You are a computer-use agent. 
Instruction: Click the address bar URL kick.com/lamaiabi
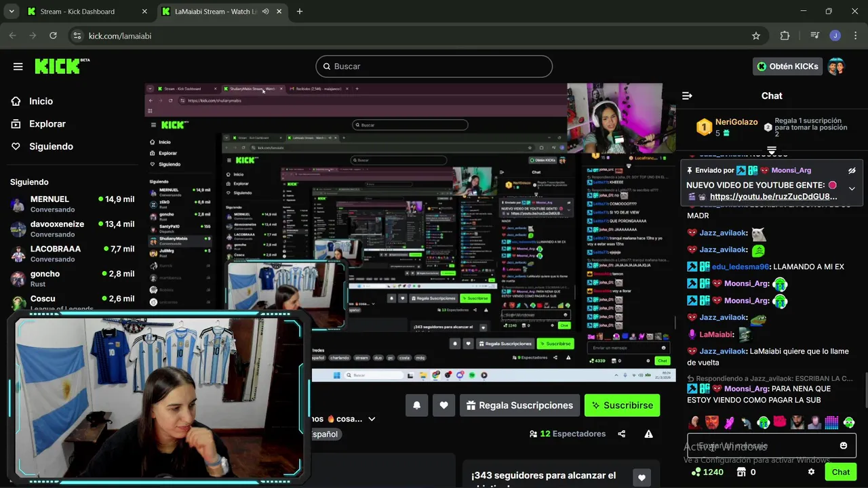[120, 36]
